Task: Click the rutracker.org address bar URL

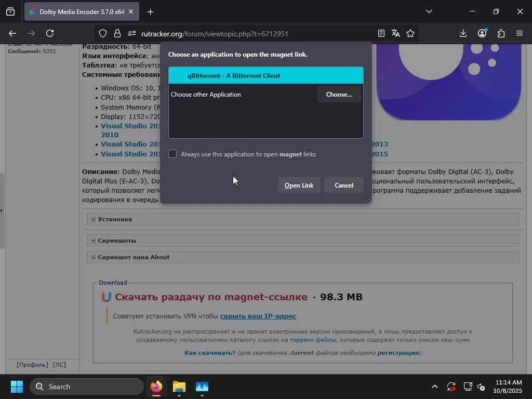Action: (x=215, y=34)
